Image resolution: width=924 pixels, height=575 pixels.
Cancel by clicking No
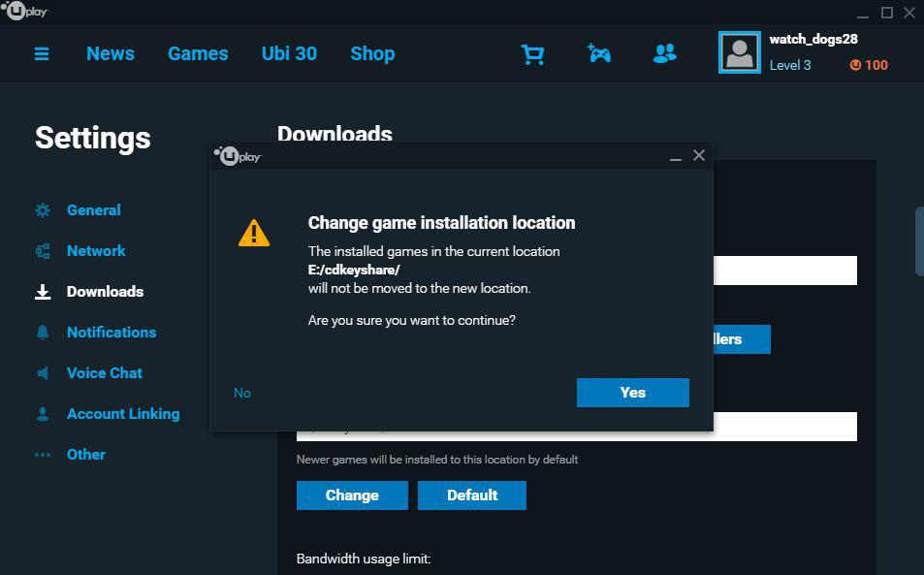pos(241,393)
